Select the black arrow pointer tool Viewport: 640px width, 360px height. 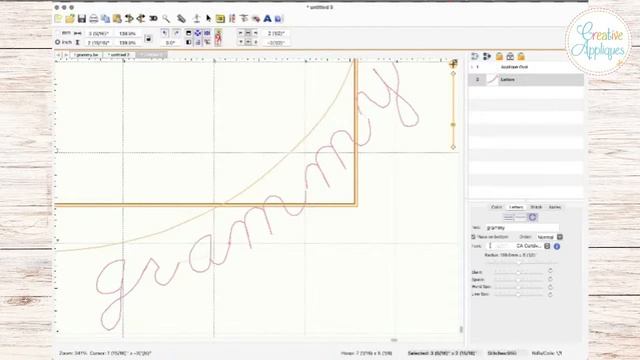click(209, 19)
